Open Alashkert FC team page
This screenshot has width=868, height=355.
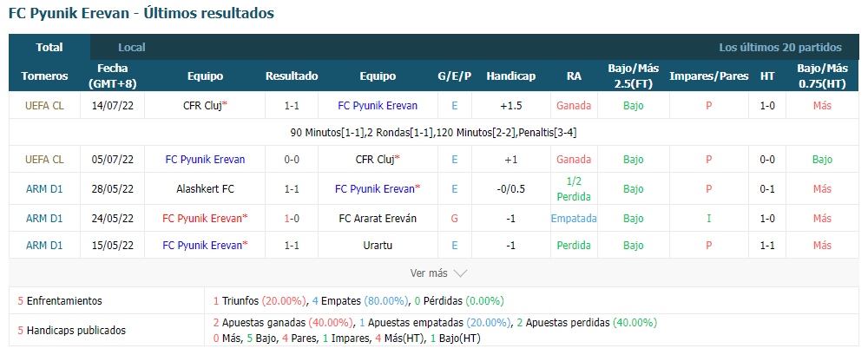tap(206, 189)
